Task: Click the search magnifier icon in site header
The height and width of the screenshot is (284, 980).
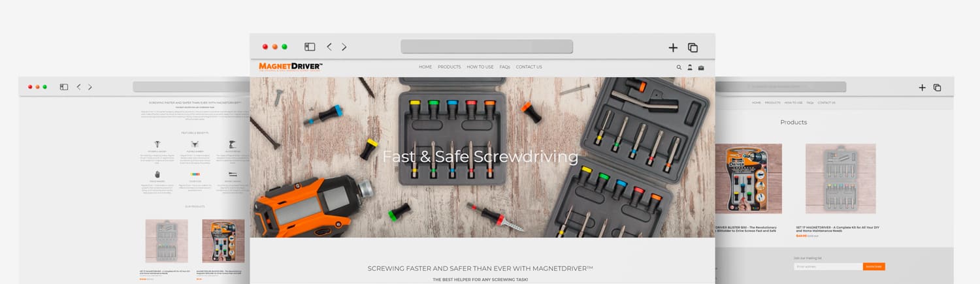Action: pyautogui.click(x=679, y=67)
